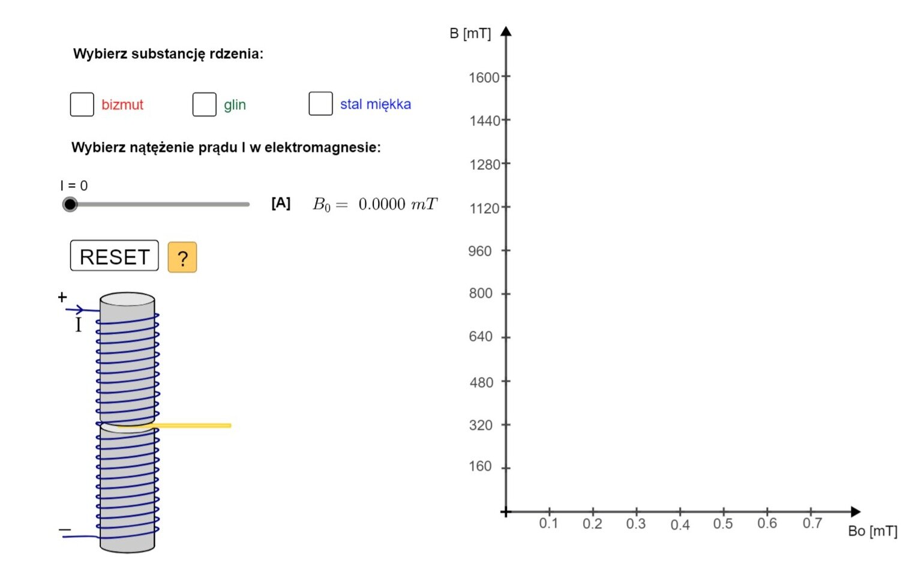
Task: Click the current slider handle at I = 0
Action: tap(70, 205)
